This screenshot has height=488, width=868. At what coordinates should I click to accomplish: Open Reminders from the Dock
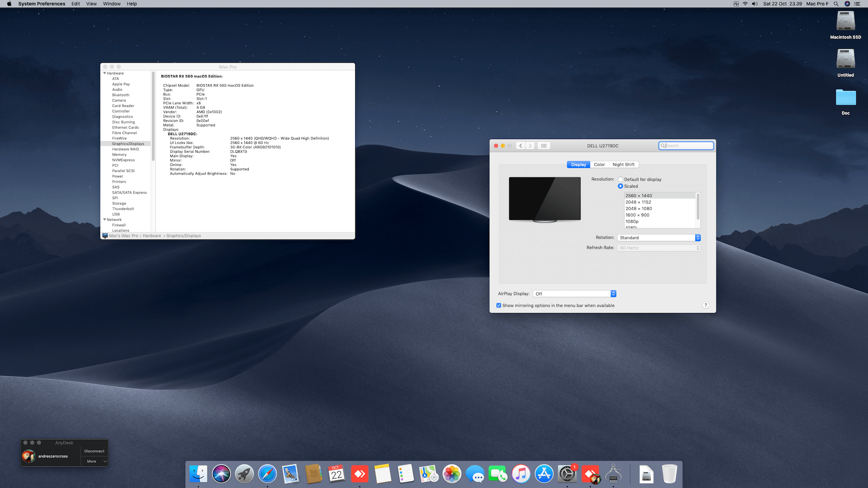(406, 474)
